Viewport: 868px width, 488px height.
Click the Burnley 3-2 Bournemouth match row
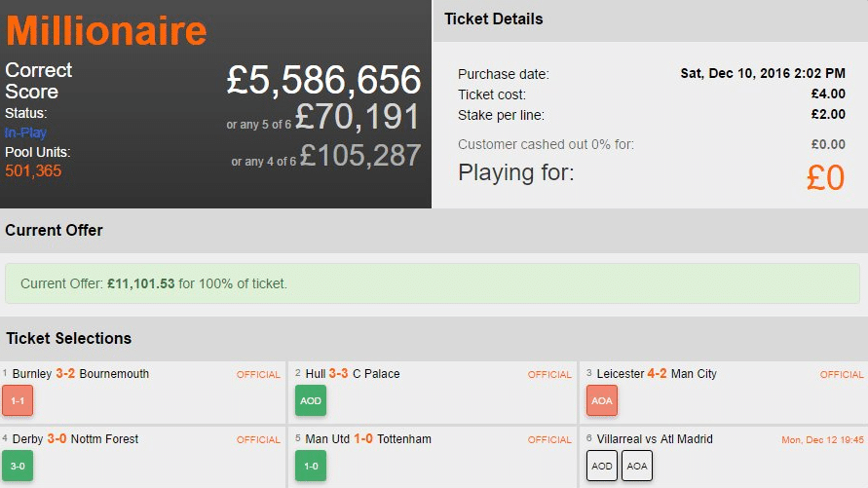coord(81,374)
